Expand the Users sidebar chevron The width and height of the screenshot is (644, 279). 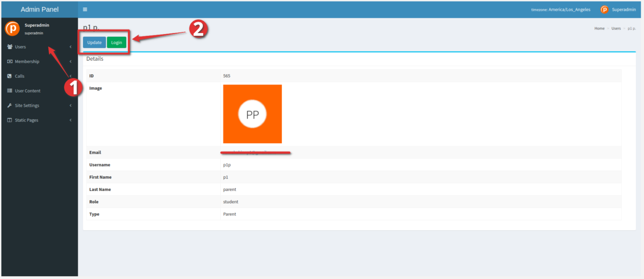70,46
